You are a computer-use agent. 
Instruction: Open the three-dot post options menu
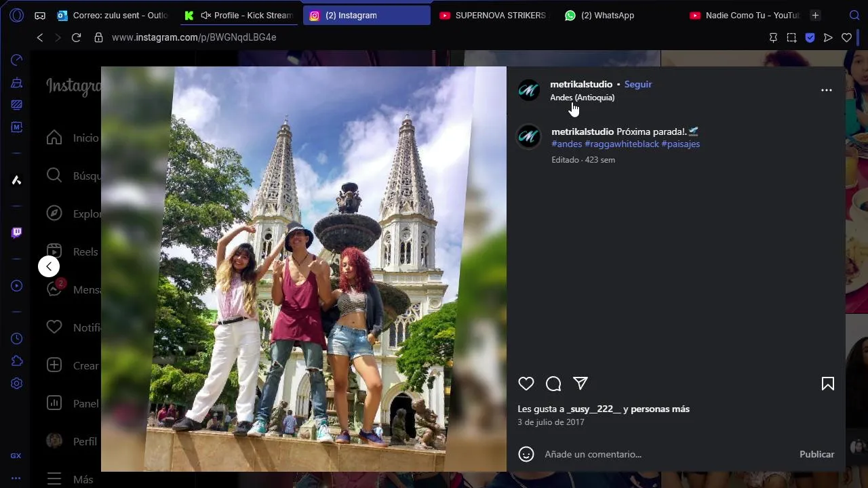[x=826, y=90]
